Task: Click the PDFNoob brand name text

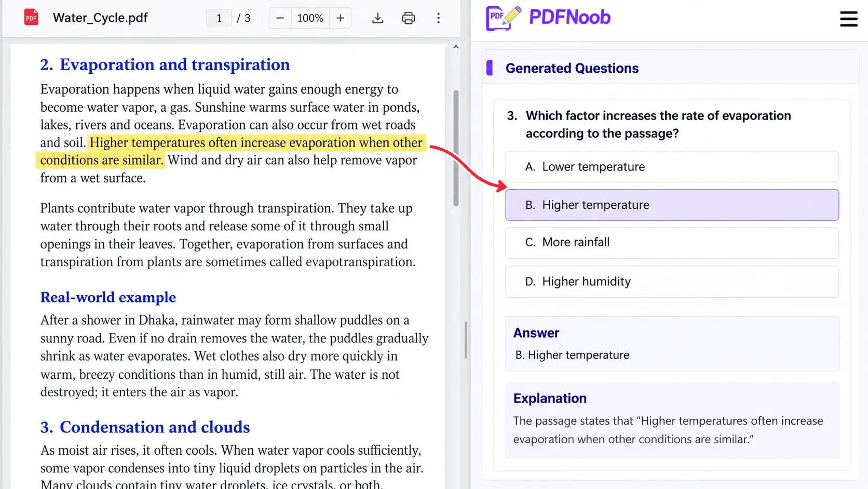Action: coord(569,17)
